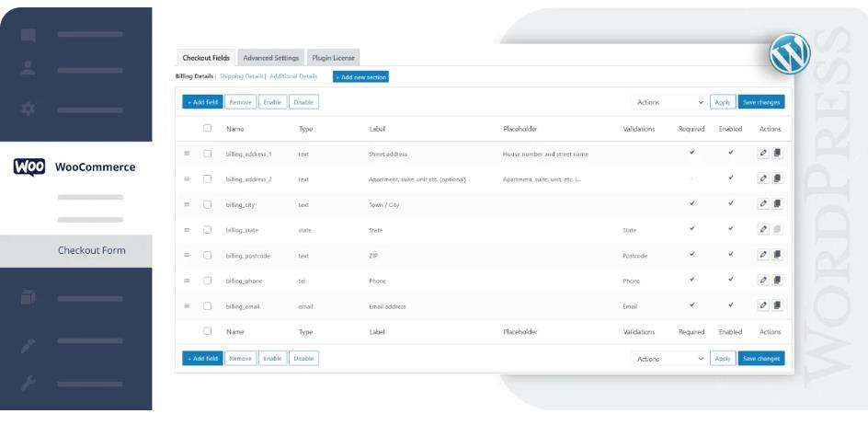Click the top Apply button
The image size is (868, 425).
(723, 102)
